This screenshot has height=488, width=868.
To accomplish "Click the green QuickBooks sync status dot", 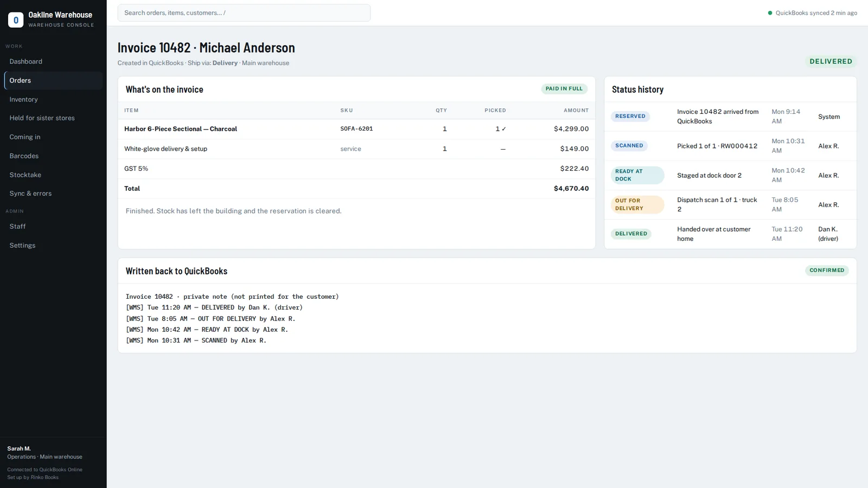I will coord(770,13).
